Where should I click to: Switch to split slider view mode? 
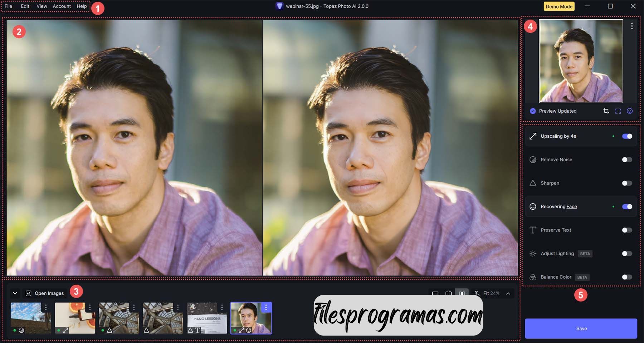click(x=448, y=293)
